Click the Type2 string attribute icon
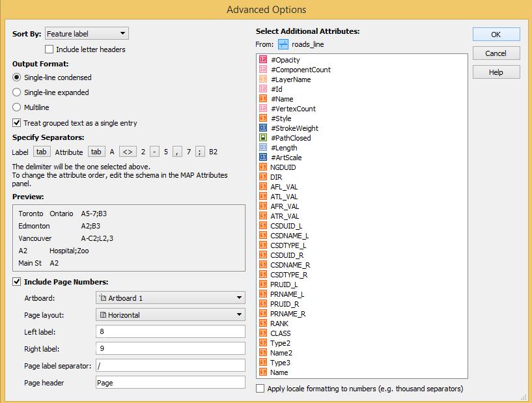This screenshot has width=532, height=403. (263, 343)
